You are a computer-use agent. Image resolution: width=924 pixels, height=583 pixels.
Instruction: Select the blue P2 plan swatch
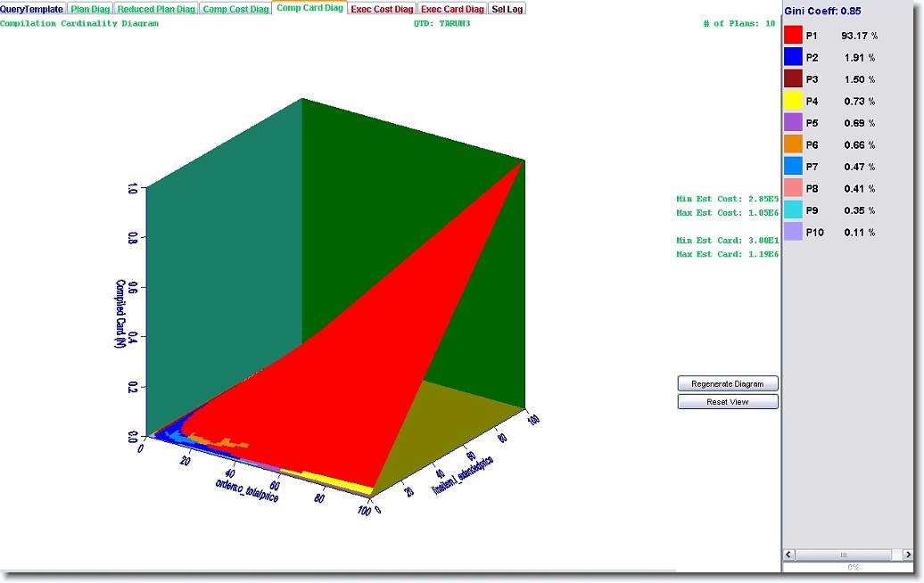tap(794, 57)
